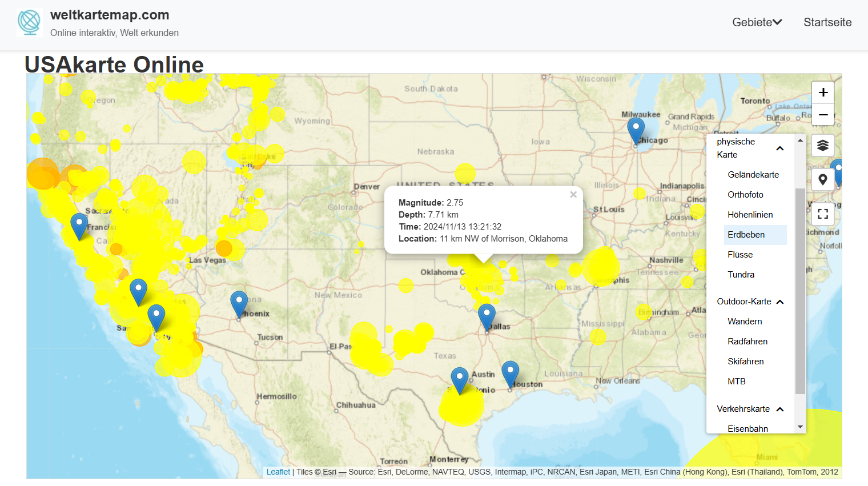Click the blue marker at Dallas
The image size is (868, 486).
point(487,317)
